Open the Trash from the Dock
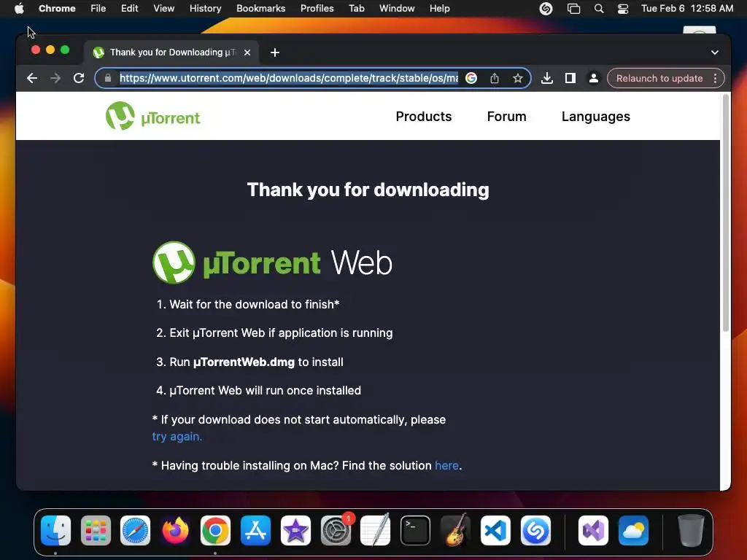Viewport: 747px width, 560px height. [691, 531]
